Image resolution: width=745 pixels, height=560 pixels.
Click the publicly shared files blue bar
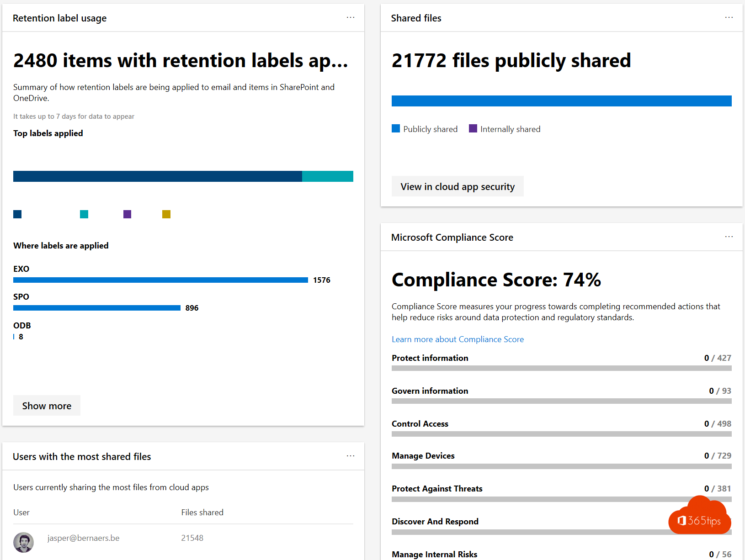point(562,101)
